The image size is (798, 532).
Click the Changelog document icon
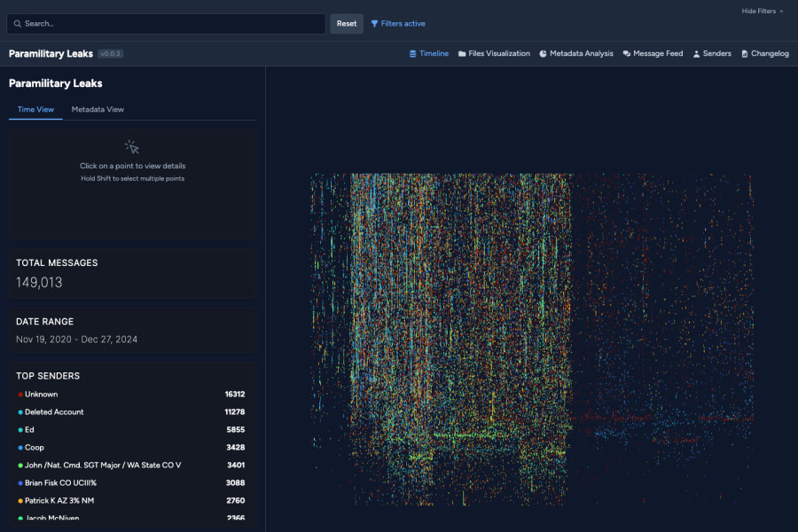tap(745, 53)
